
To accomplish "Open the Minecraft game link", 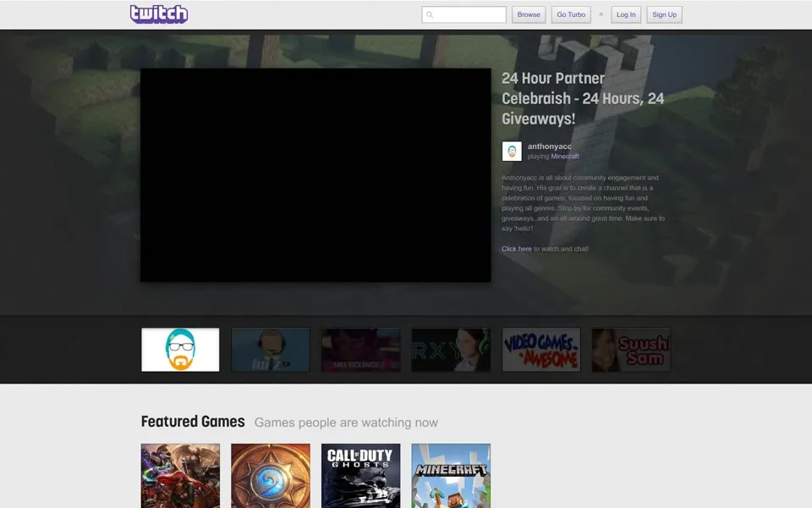I will click(565, 156).
